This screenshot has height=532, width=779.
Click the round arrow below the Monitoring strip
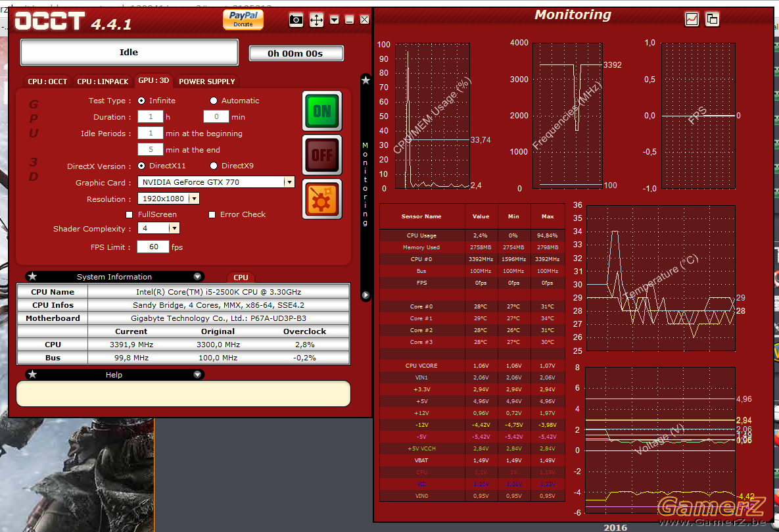(x=366, y=295)
